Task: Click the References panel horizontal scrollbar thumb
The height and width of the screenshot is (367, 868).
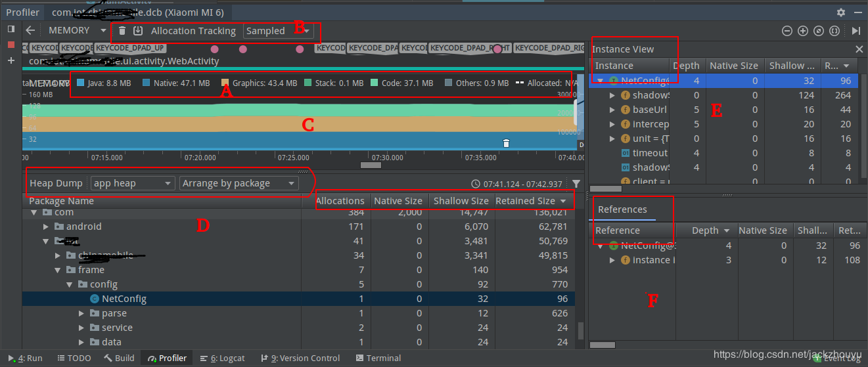Action: (x=602, y=344)
